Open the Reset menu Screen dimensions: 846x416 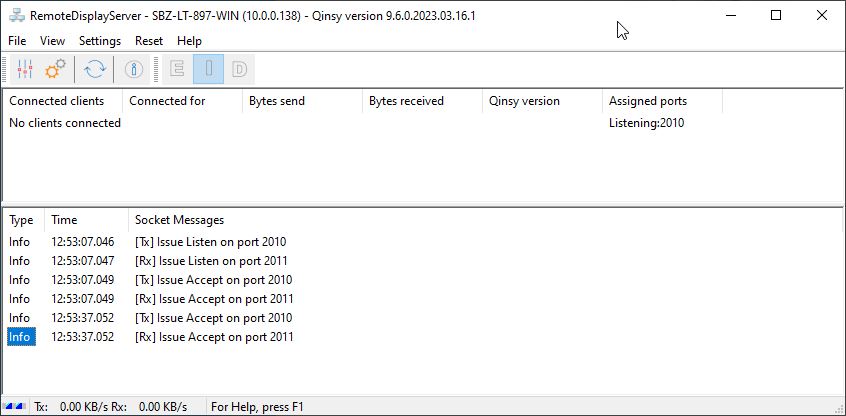pyautogui.click(x=149, y=41)
